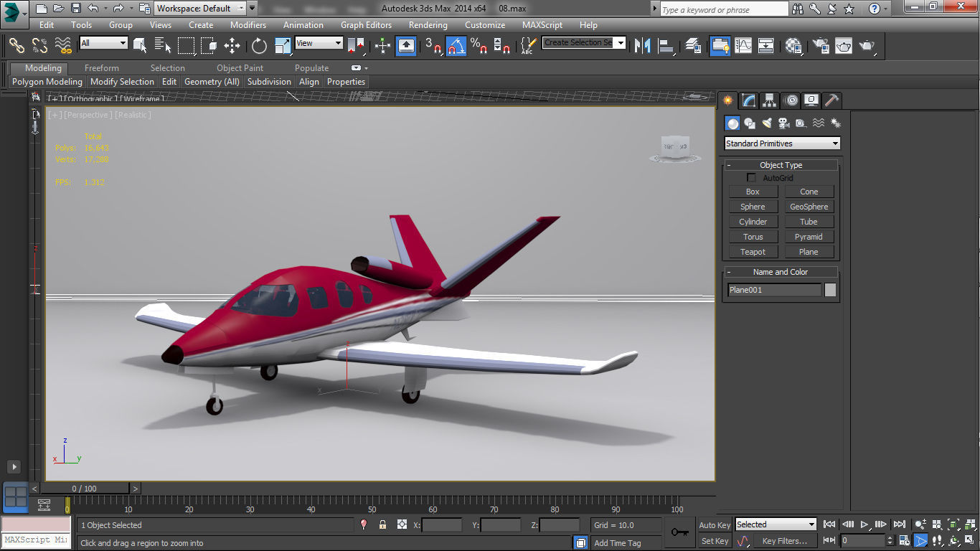The image size is (980, 551).
Task: Activate Select and Move tool
Action: coord(232,46)
